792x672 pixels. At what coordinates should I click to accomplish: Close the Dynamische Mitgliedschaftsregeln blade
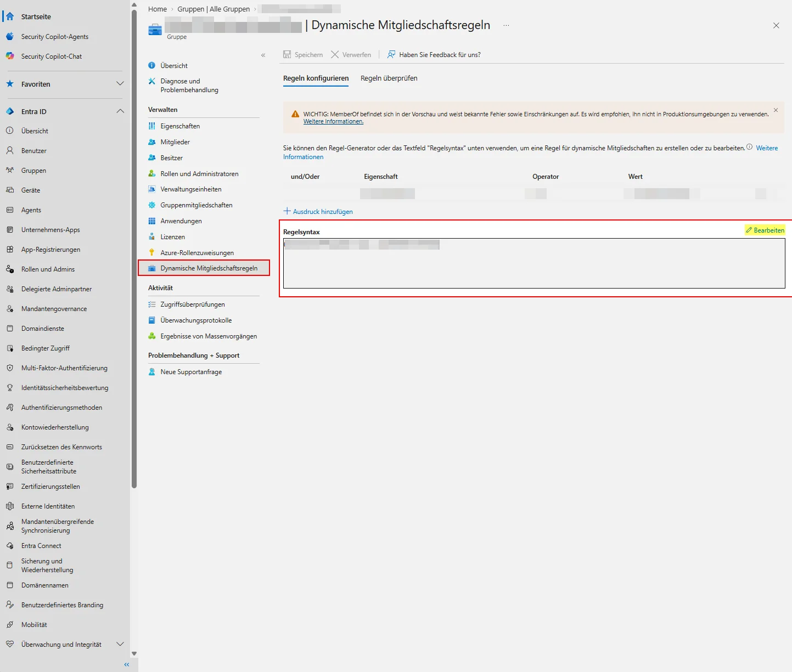776,25
